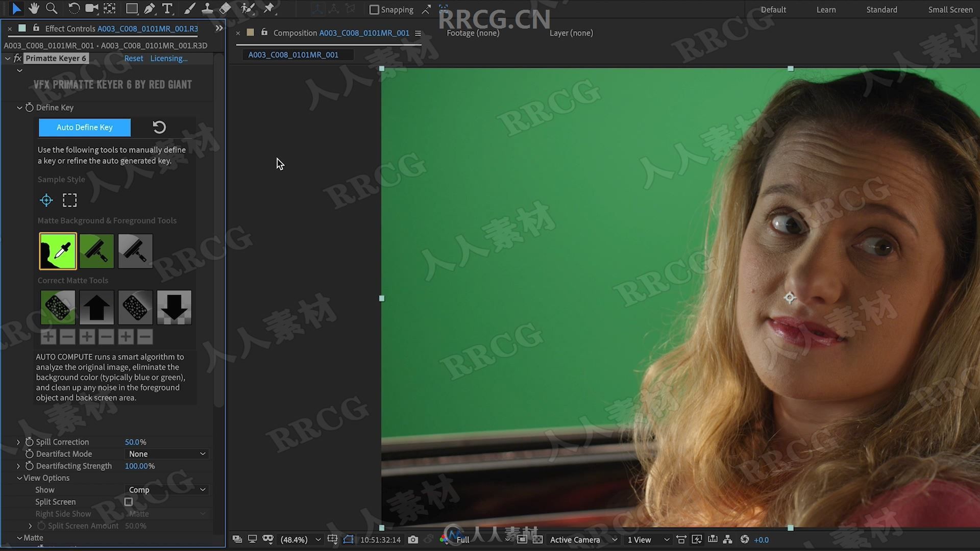Expand the Define Key section

pyautogui.click(x=19, y=107)
